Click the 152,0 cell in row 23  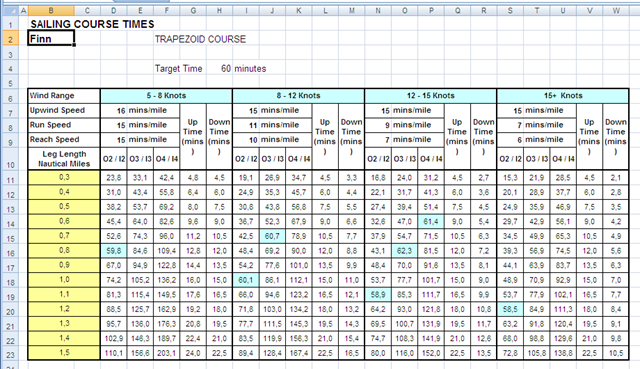431,353
